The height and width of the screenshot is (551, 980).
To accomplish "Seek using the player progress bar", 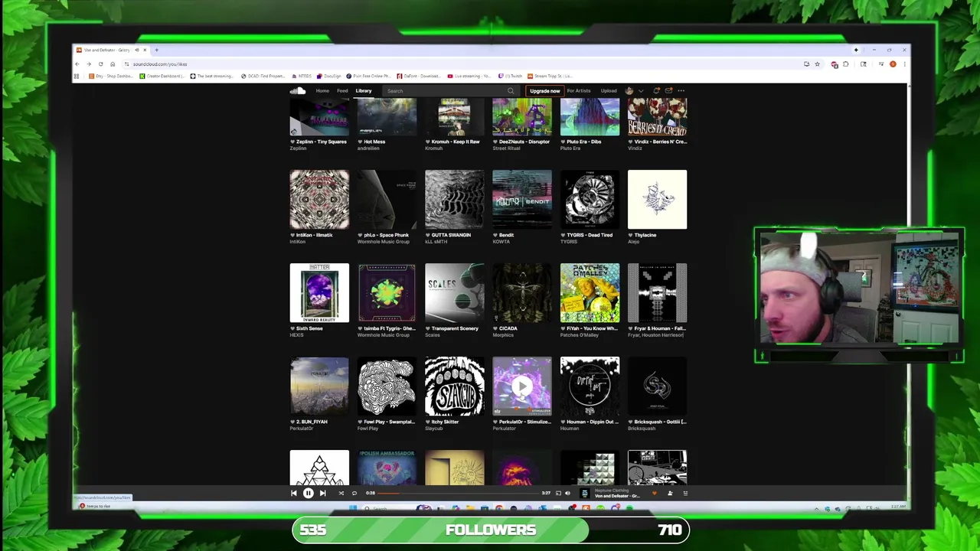I will coord(458,493).
